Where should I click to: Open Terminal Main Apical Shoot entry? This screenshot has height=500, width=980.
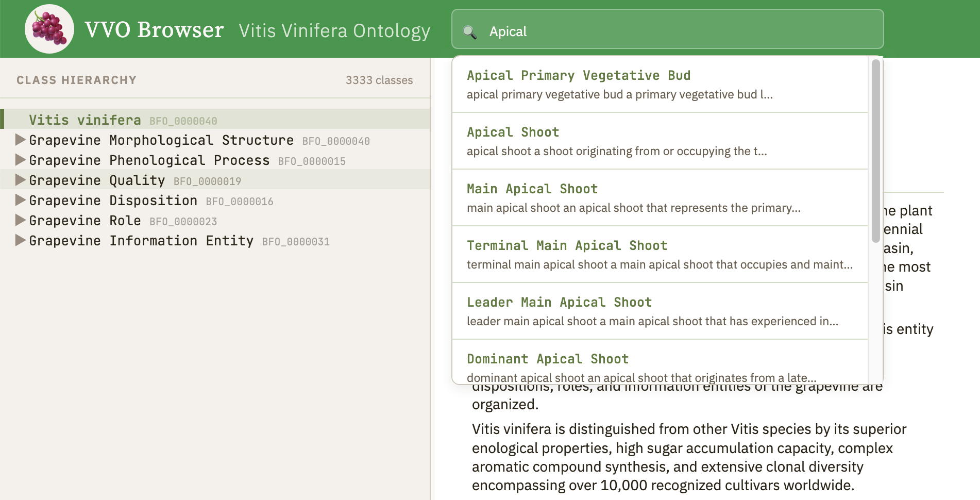click(x=567, y=245)
